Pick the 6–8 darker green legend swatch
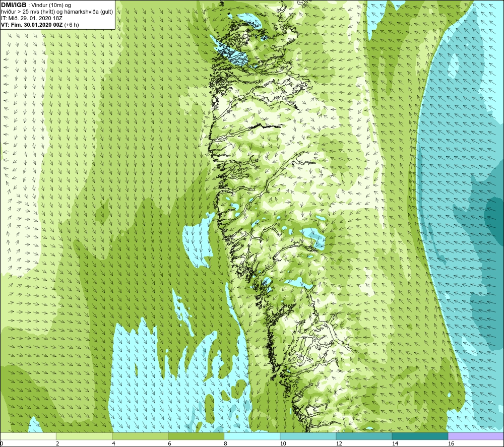The width and height of the screenshot is (504, 447). (x=196, y=436)
